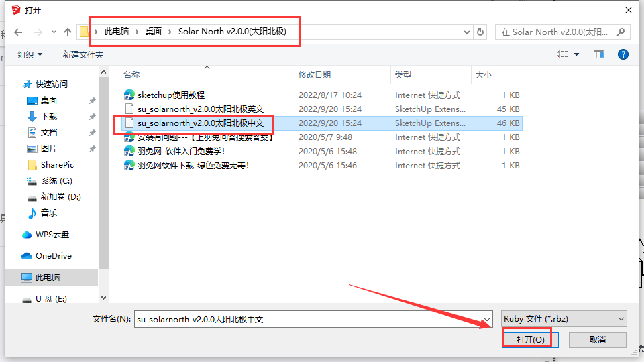
Task: Open U 盘 (E:) drive
Action: coord(45,299)
